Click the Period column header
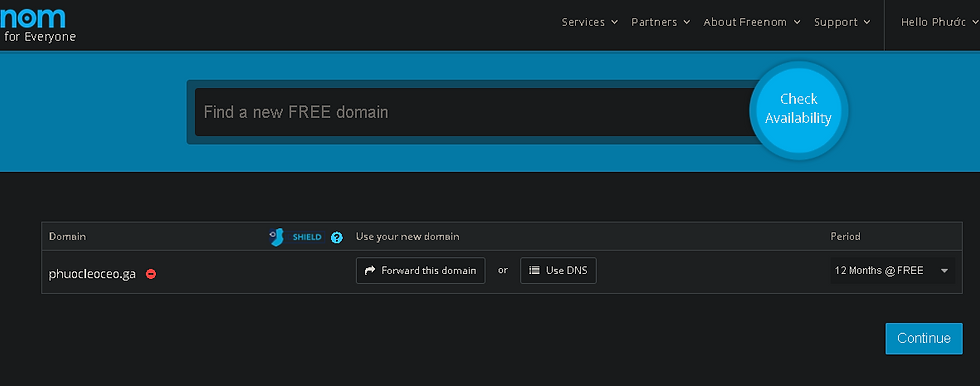Viewport: 980px width, 386px height. (845, 237)
